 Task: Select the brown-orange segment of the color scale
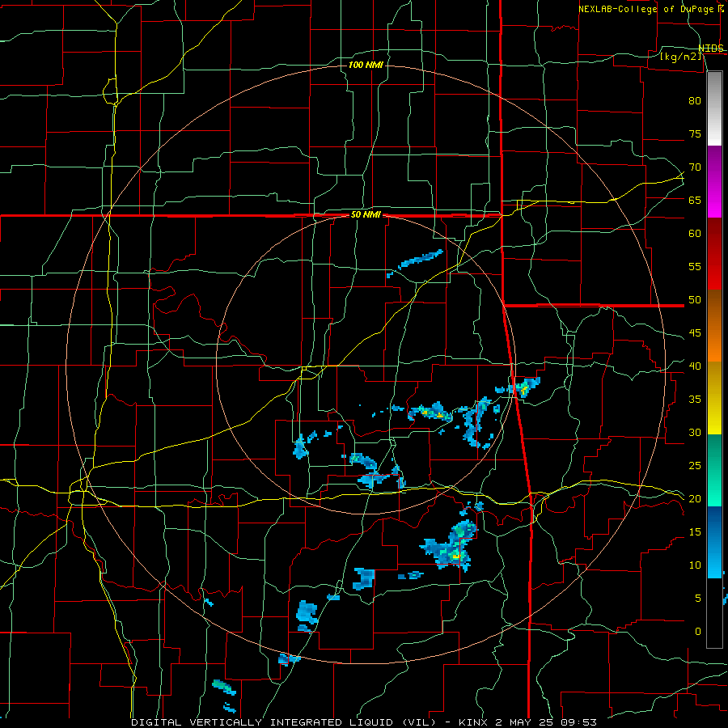pos(714,326)
